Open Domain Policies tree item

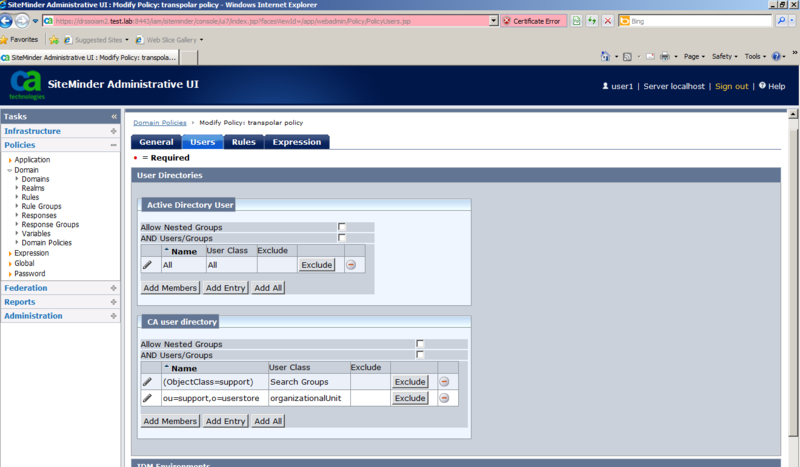click(46, 242)
